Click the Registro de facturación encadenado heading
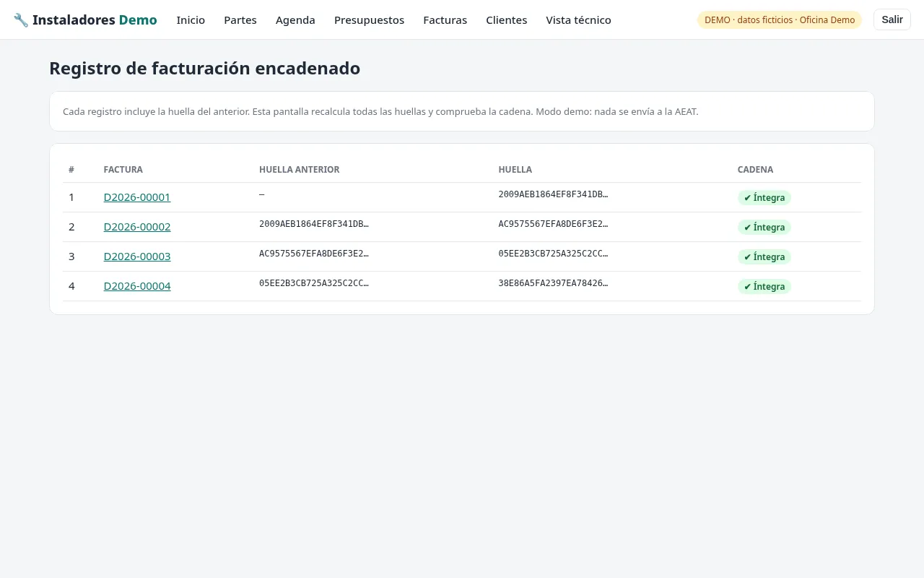The image size is (924, 578). click(204, 68)
